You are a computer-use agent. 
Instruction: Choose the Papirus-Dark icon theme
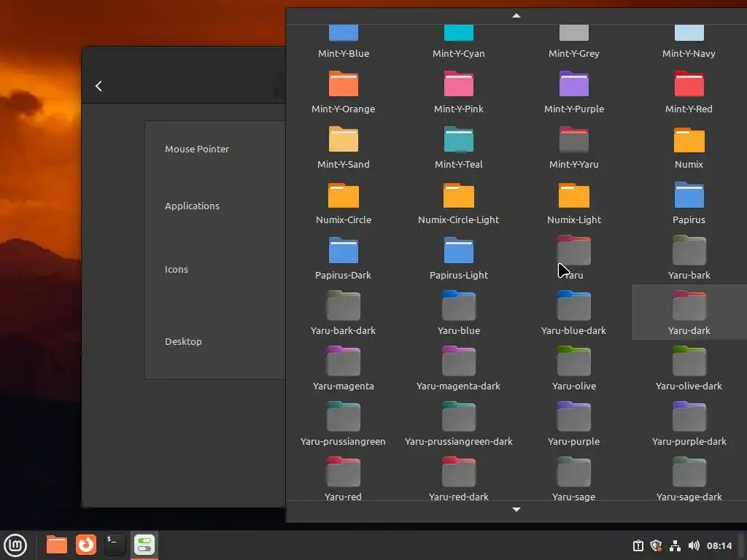[x=343, y=257]
